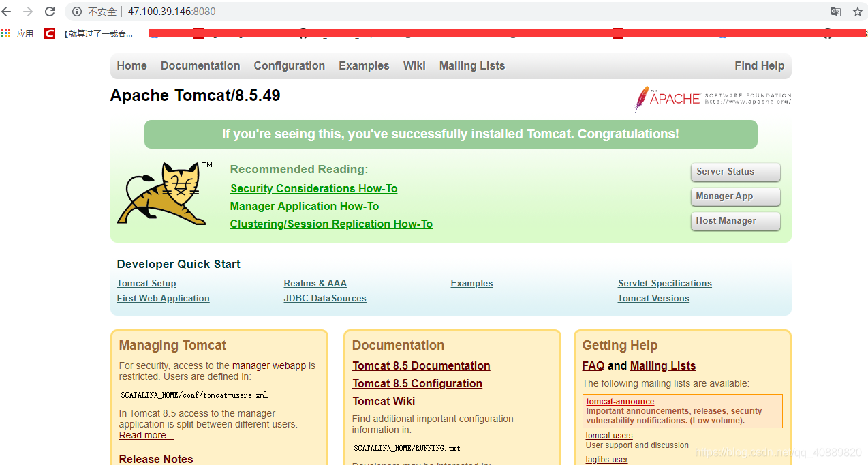Open Manager Application How-To link
This screenshot has height=465, width=868.
point(304,206)
